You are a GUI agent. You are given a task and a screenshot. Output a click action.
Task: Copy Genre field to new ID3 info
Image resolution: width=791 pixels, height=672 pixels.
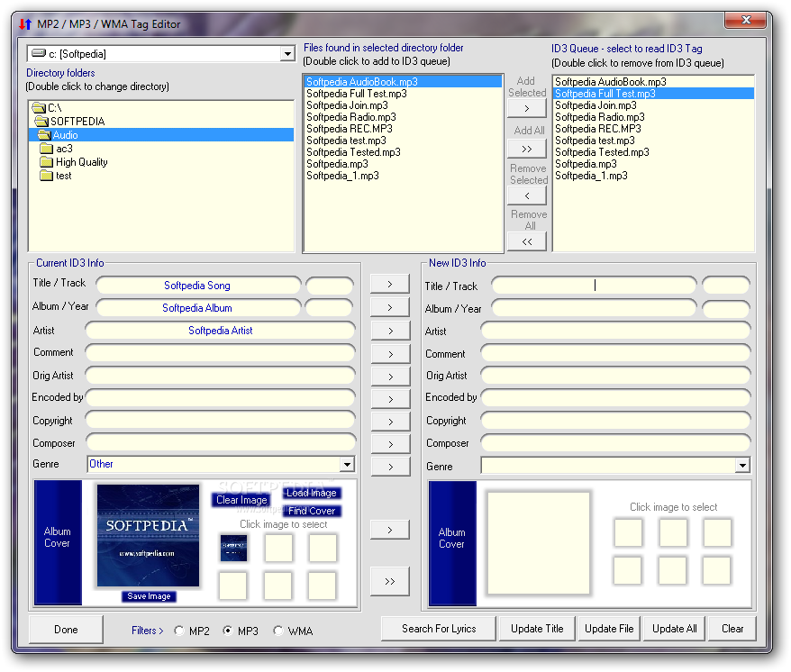(x=390, y=468)
